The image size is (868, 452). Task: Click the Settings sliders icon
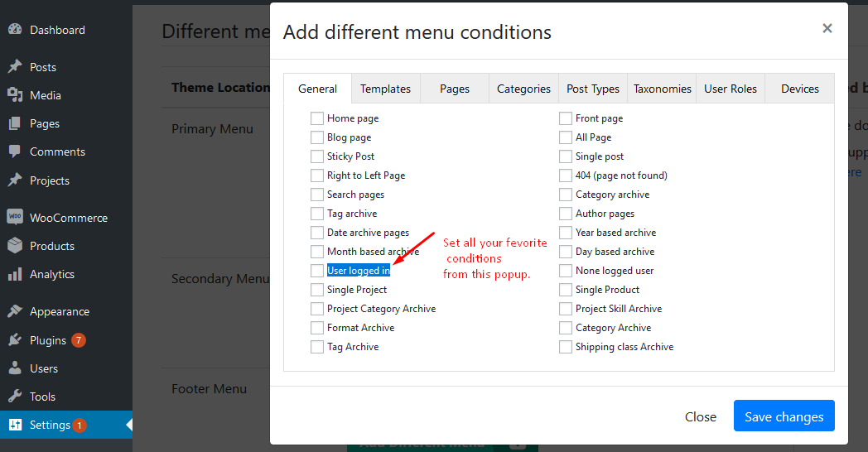pos(15,425)
